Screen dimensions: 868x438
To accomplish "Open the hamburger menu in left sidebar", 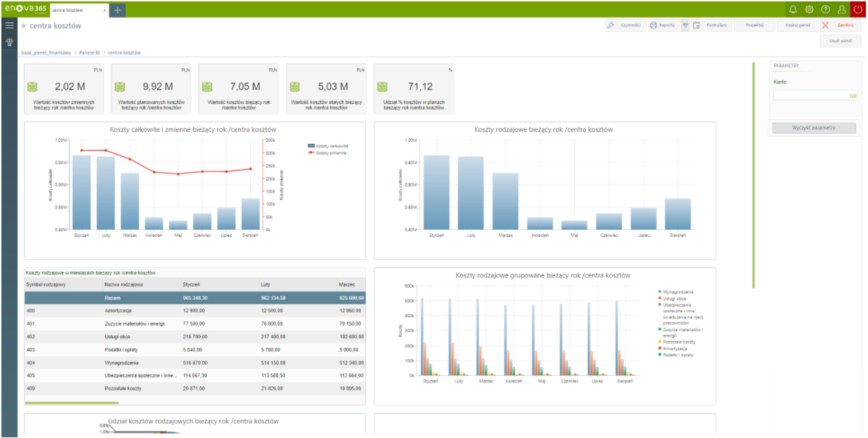I will tap(9, 25).
